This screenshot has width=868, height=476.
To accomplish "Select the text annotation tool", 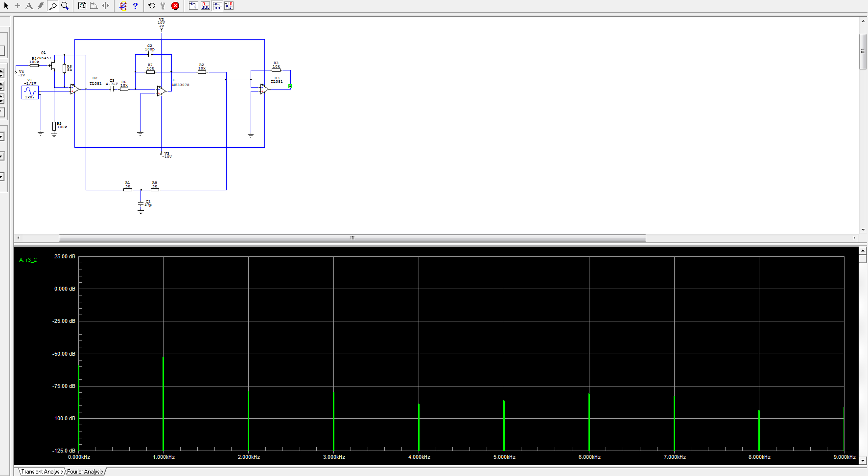I will tap(29, 6).
